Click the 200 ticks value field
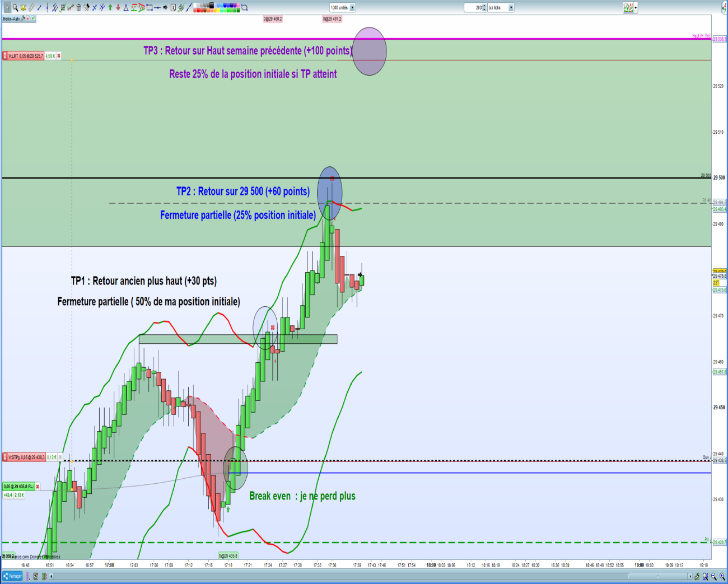This screenshot has width=728, height=584. coord(475,8)
